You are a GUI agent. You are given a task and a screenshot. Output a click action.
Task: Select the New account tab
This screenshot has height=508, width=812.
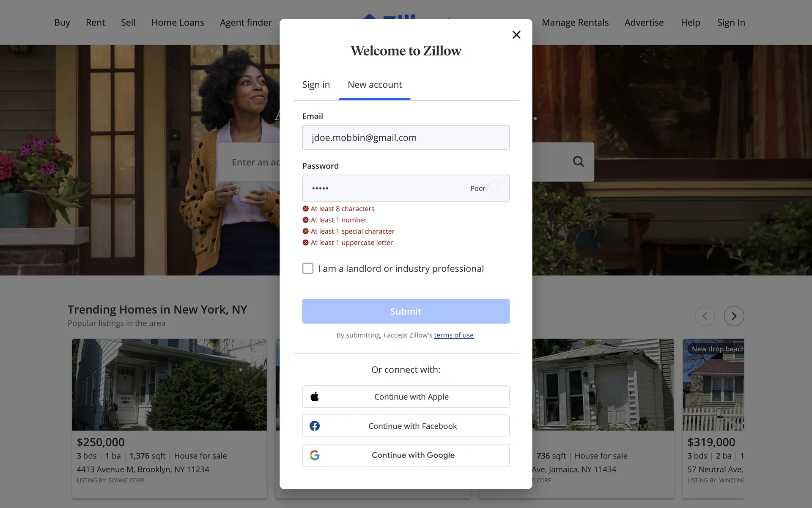pyautogui.click(x=375, y=85)
